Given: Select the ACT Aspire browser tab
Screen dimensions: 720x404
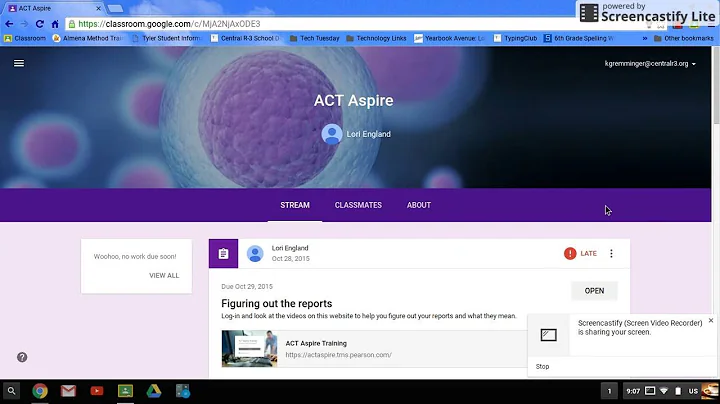Looking at the screenshot, I should [53, 8].
